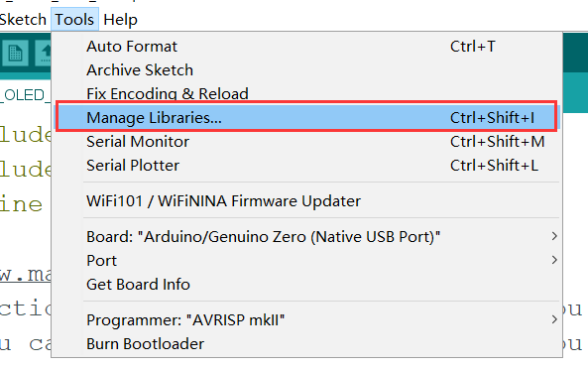This screenshot has width=588, height=368.
Task: Select Fix Encoding & Reload
Action: (x=306, y=93)
